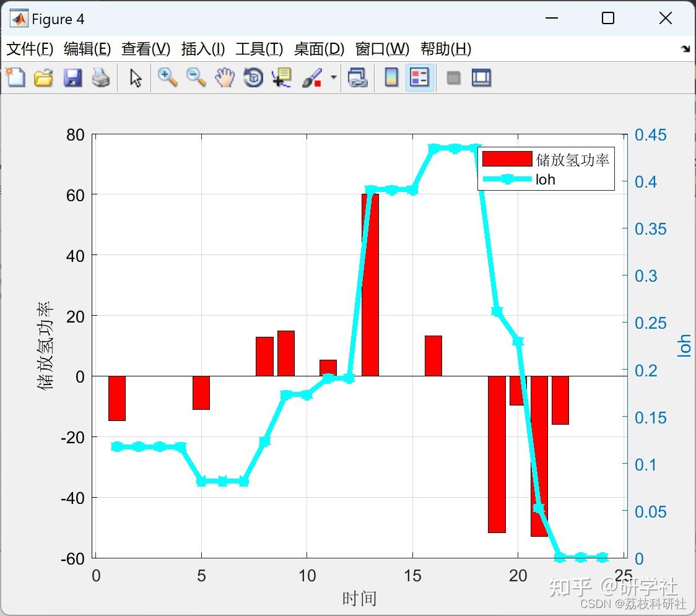
Task: Select the Edit Plot arrow tool
Action: [x=136, y=77]
